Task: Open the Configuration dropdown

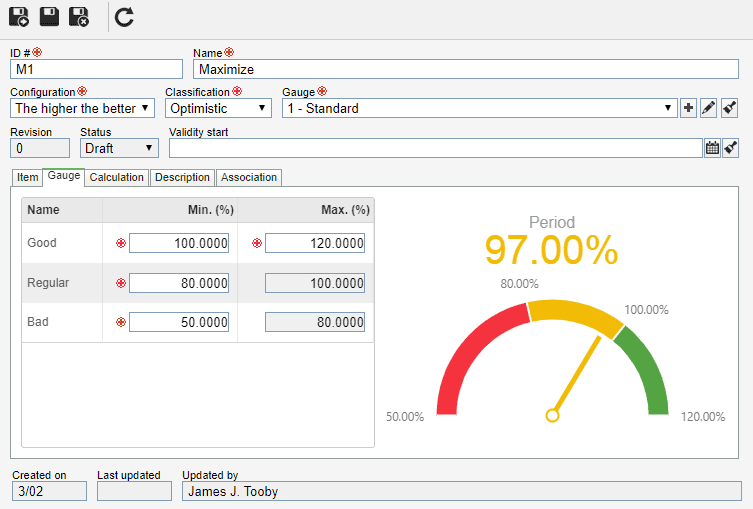Action: coord(82,108)
